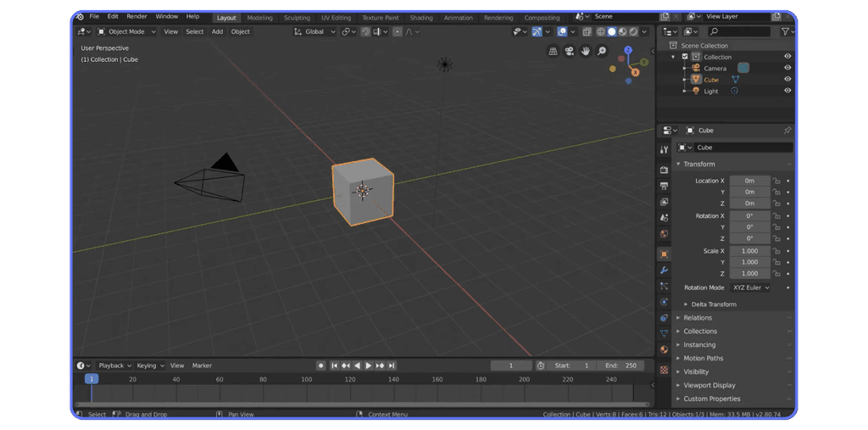Click the Y axis on navigation gizmo

pyautogui.click(x=644, y=62)
